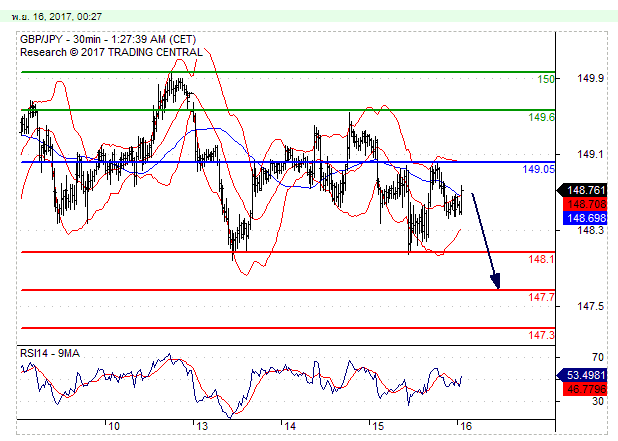Image resolution: width=618 pixels, height=441 pixels.
Task: Click the RSI moving average tag 46.7796
Action: 585,389
